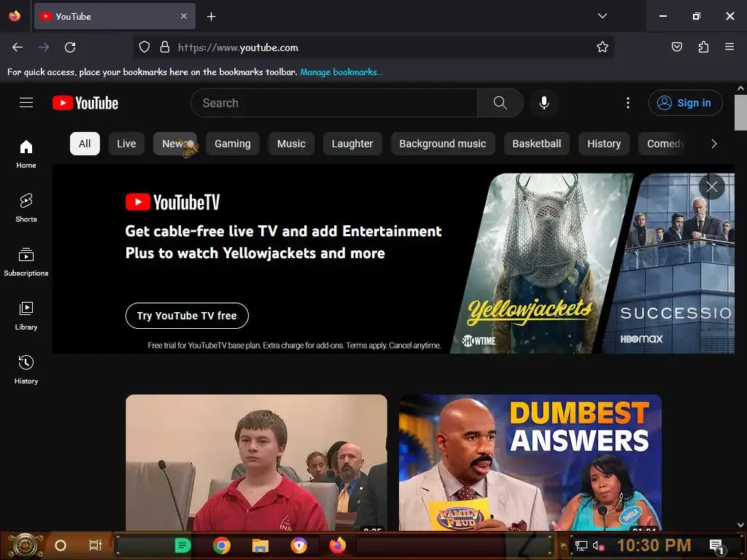List all tabs dropdown arrow

tap(602, 16)
